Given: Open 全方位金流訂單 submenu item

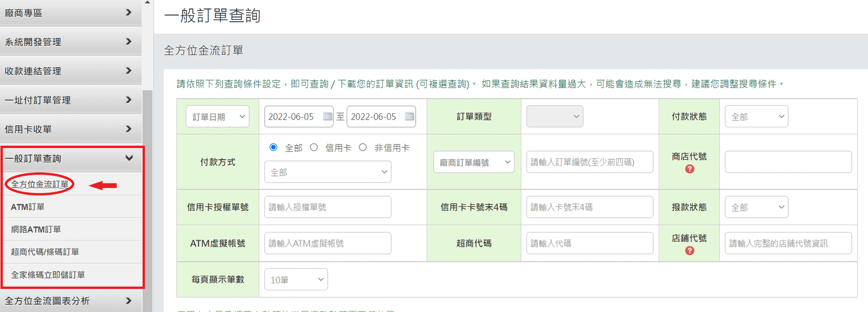Looking at the screenshot, I should [40, 184].
